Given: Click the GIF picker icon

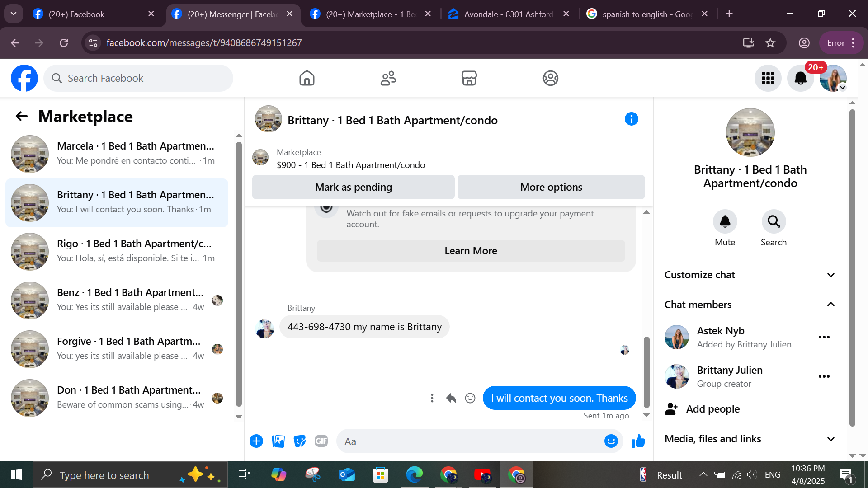Looking at the screenshot, I should (321, 441).
